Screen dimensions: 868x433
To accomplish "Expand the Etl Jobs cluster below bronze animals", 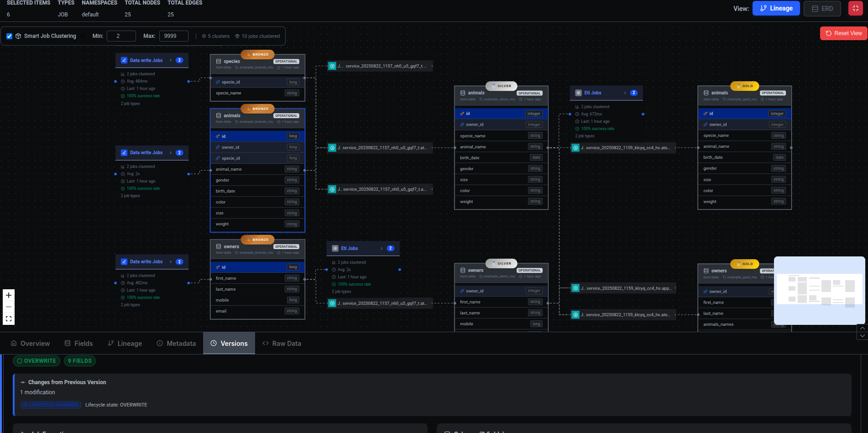I will coord(382,248).
